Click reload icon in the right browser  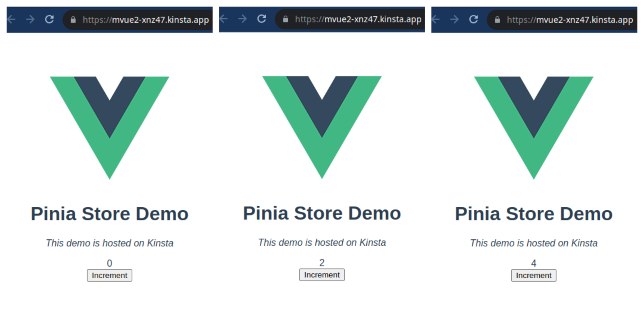click(474, 19)
